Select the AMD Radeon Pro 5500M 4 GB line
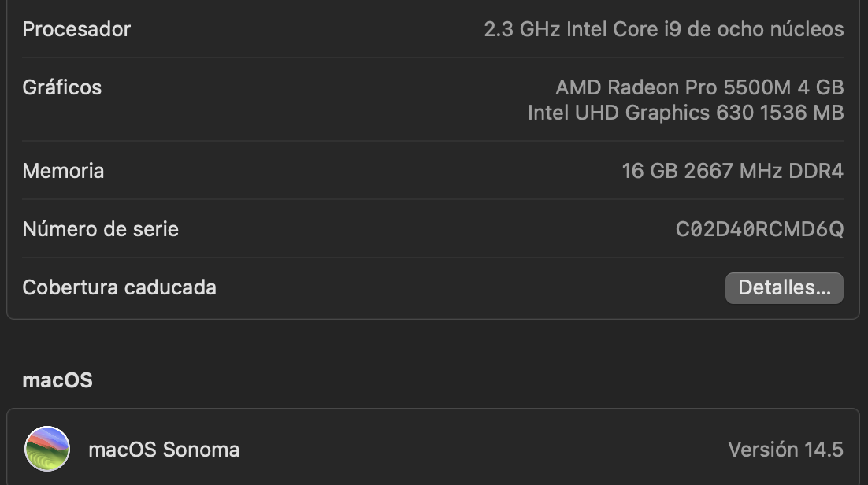This screenshot has height=485, width=868. click(x=699, y=87)
